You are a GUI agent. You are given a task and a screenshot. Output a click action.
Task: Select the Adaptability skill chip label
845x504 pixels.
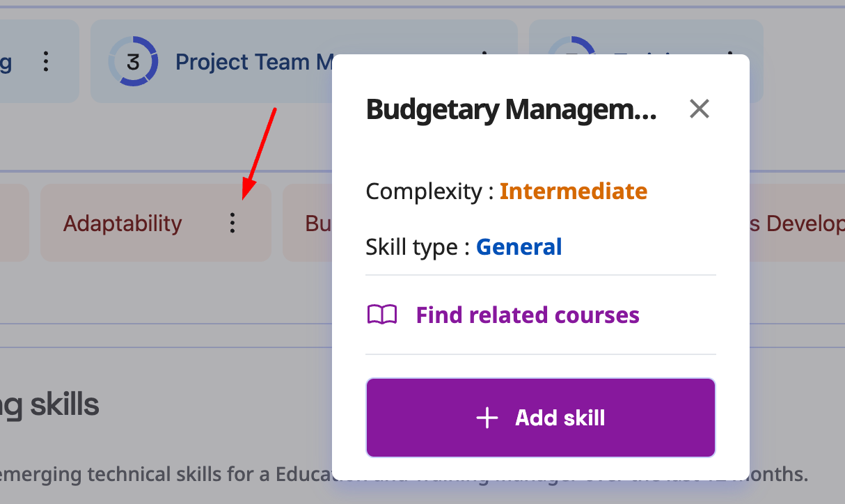click(x=123, y=223)
